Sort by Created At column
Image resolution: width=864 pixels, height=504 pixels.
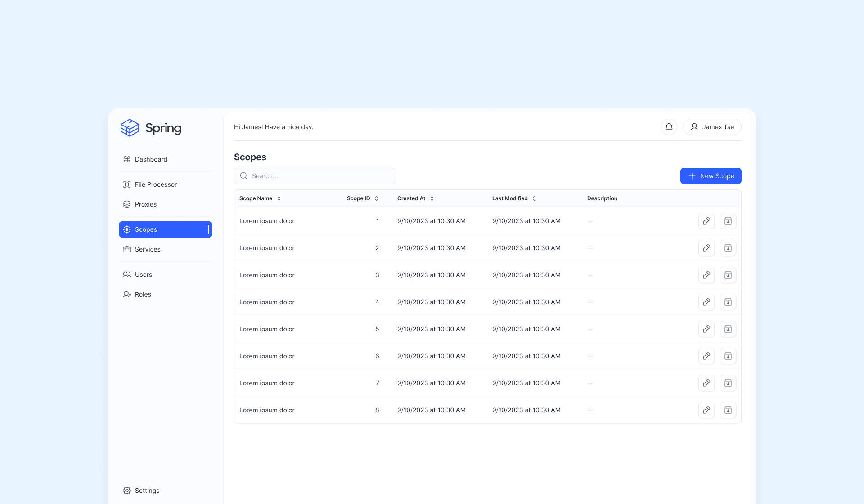(x=432, y=198)
